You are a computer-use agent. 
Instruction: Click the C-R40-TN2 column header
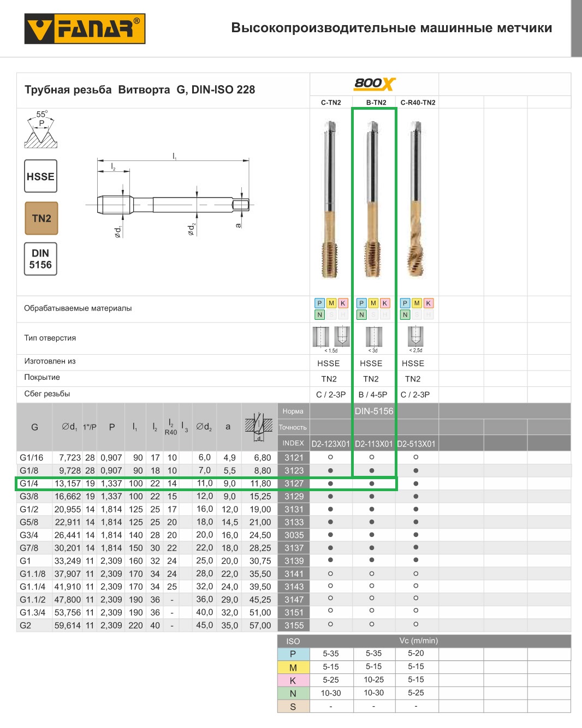pyautogui.click(x=418, y=103)
